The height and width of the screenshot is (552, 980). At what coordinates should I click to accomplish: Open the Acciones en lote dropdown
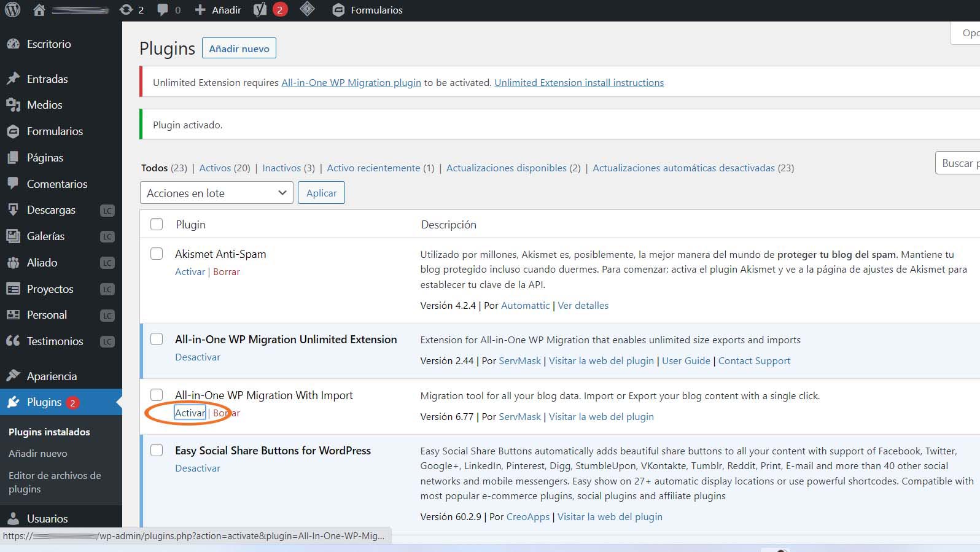216,193
